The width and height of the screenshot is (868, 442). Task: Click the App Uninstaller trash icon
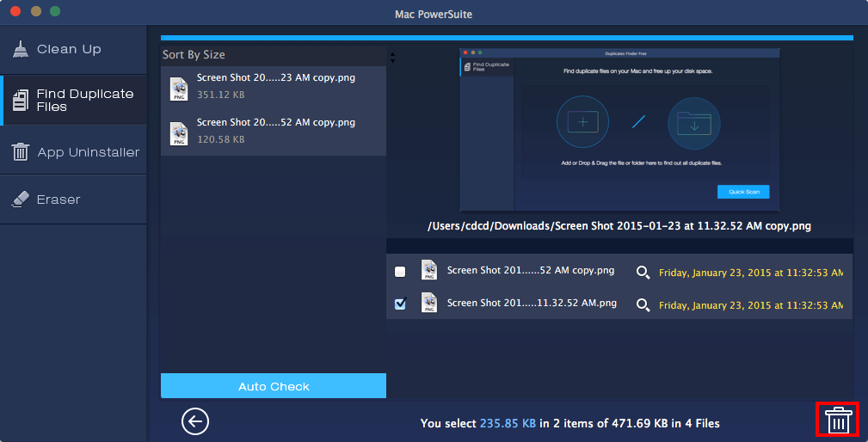21,151
